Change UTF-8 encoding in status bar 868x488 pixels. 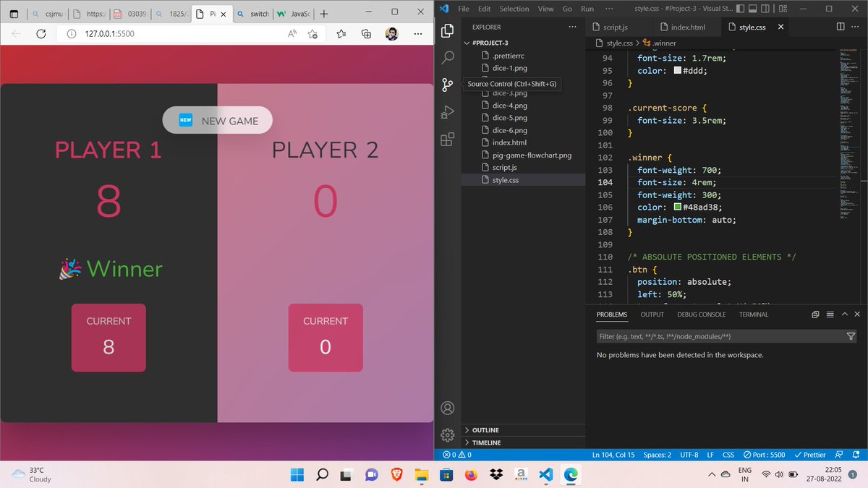689,455
